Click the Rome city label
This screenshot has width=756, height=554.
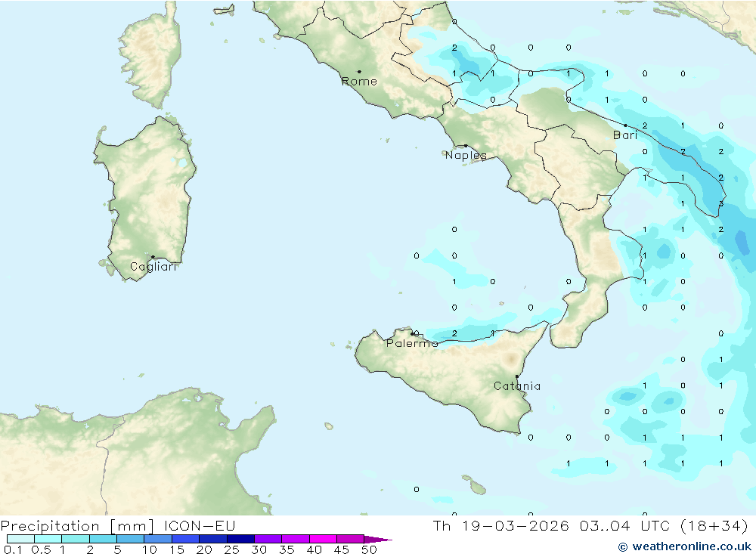coord(359,82)
